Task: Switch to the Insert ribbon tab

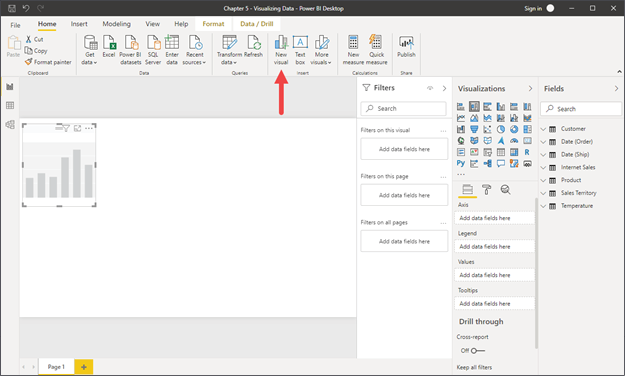Action: 79,24
